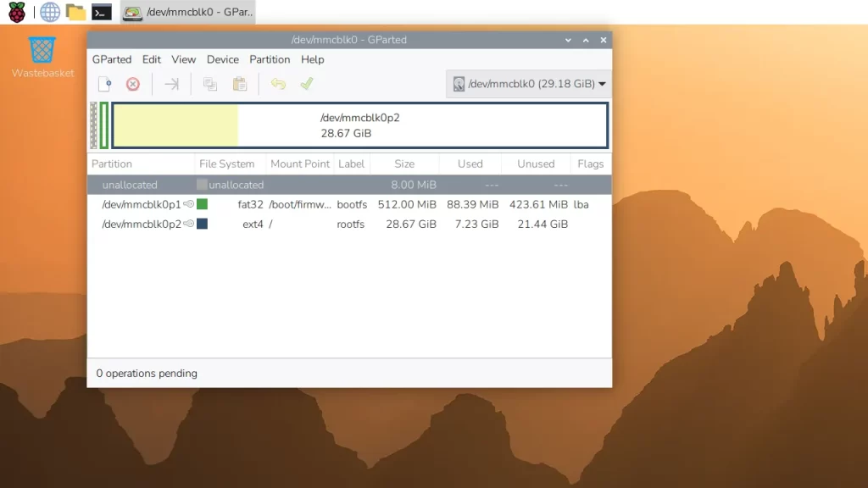Click the Apply all operations checkmark
This screenshot has width=868, height=488.
(x=307, y=84)
